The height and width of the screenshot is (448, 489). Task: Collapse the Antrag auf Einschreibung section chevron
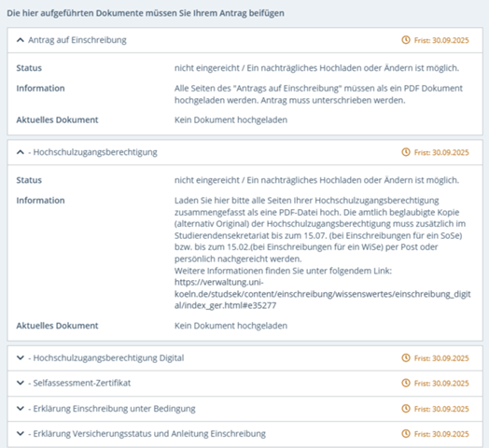[21, 40]
